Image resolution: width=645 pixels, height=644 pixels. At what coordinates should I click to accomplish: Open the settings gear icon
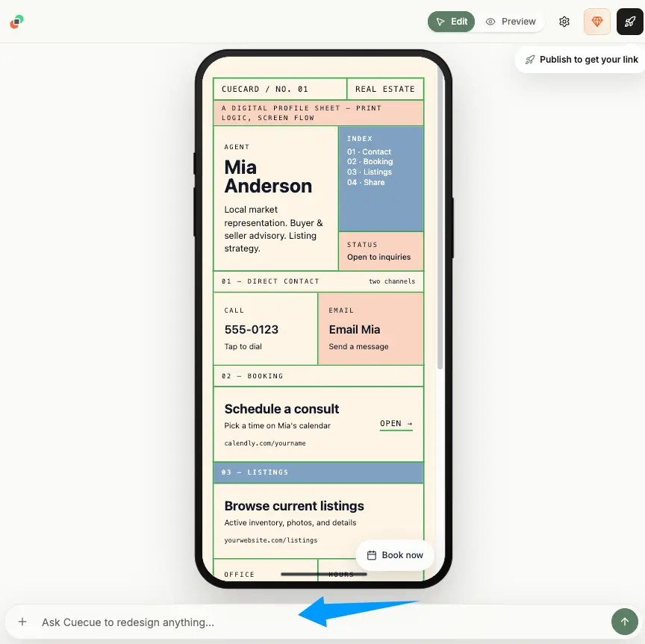coord(564,22)
